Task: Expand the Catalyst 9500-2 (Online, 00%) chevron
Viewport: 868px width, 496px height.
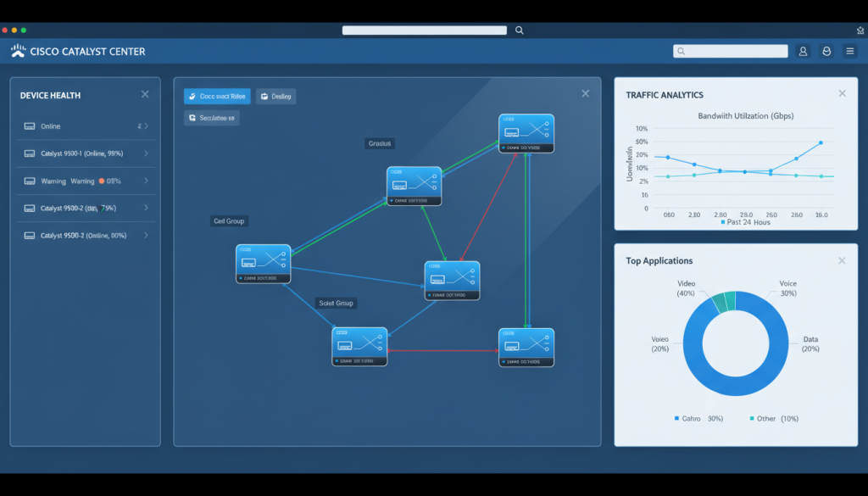Action: (146, 235)
